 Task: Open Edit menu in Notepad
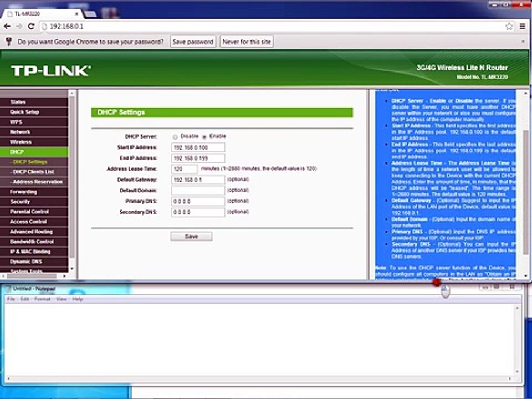[x=24, y=299]
